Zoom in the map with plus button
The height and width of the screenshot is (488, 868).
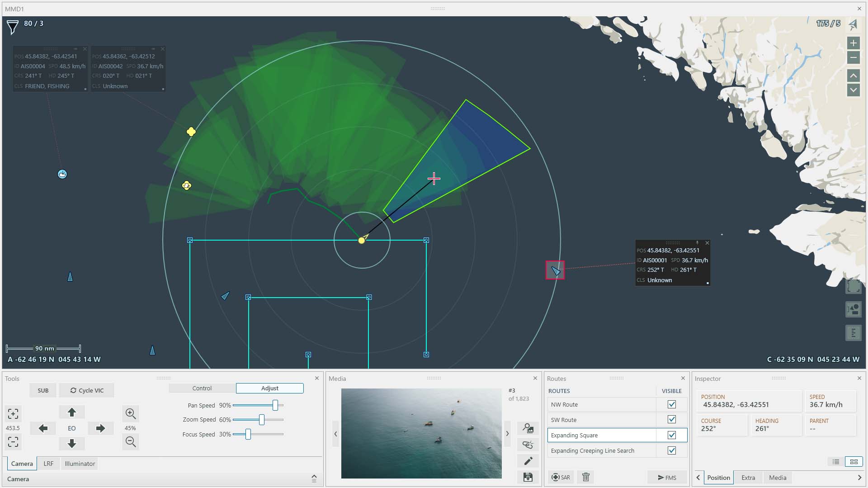click(x=853, y=43)
